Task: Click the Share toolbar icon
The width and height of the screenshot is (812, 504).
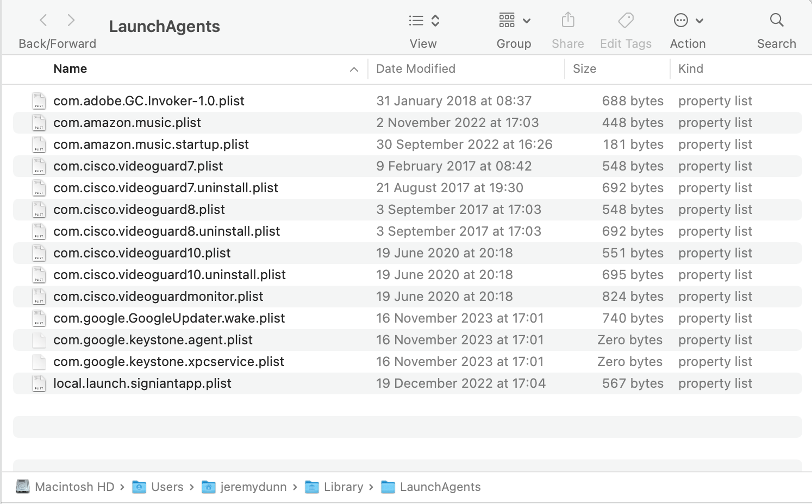Action: tap(567, 21)
